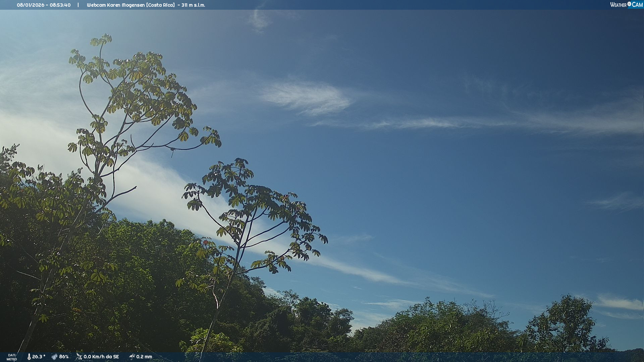Viewport: 644px width, 362px height.
Task: Click the 26.3° temperature reading
Action: click(x=39, y=357)
